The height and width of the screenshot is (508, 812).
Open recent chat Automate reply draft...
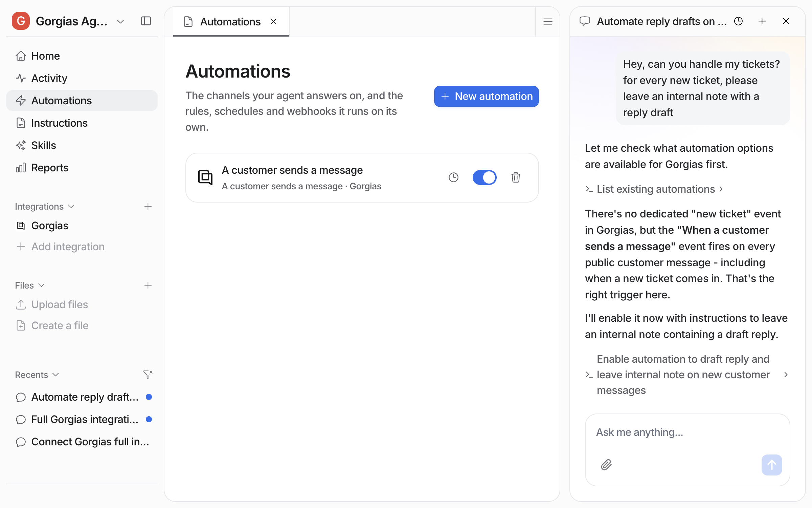coord(82,397)
